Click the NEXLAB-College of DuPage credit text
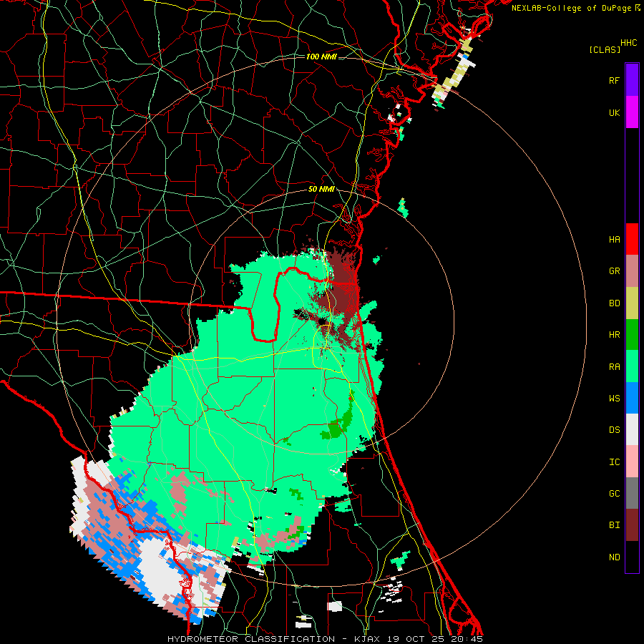Screen dimensions: 644x644 [571, 8]
